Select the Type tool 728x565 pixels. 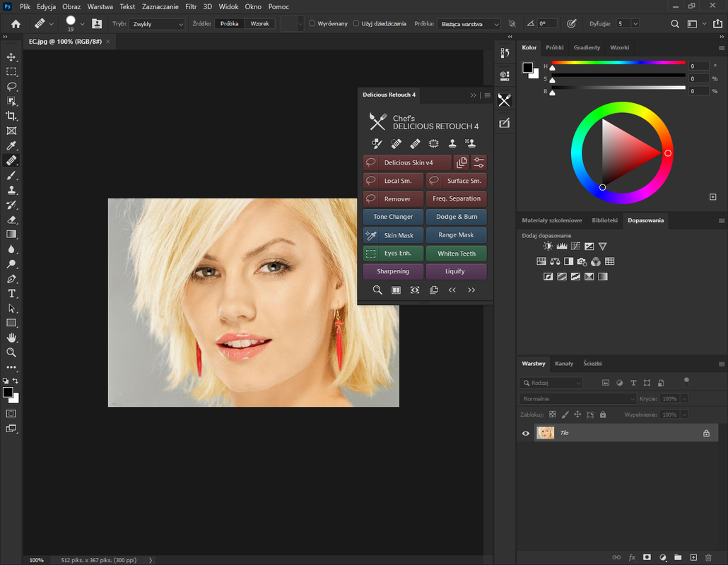pyautogui.click(x=11, y=294)
